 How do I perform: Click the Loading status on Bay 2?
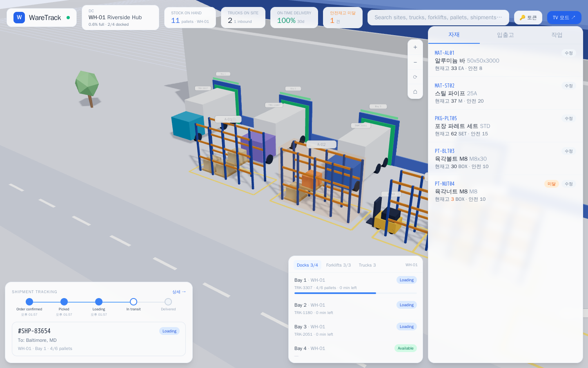407,305
